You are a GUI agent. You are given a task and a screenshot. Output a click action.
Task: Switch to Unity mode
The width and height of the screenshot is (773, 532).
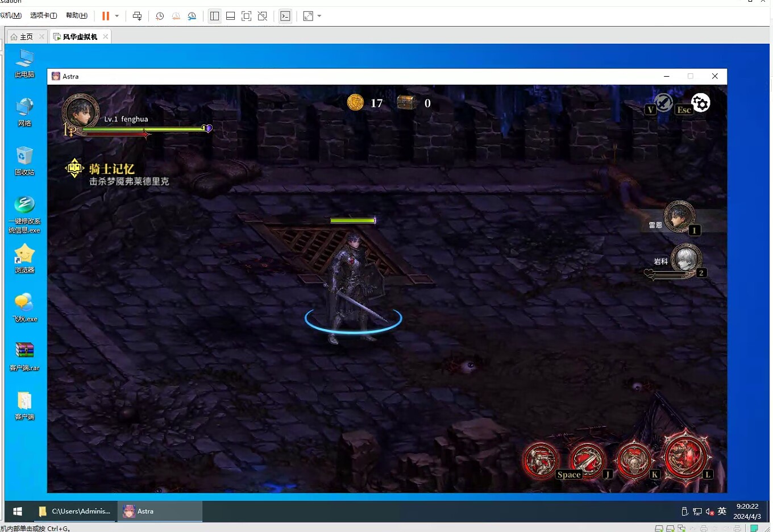pos(263,16)
